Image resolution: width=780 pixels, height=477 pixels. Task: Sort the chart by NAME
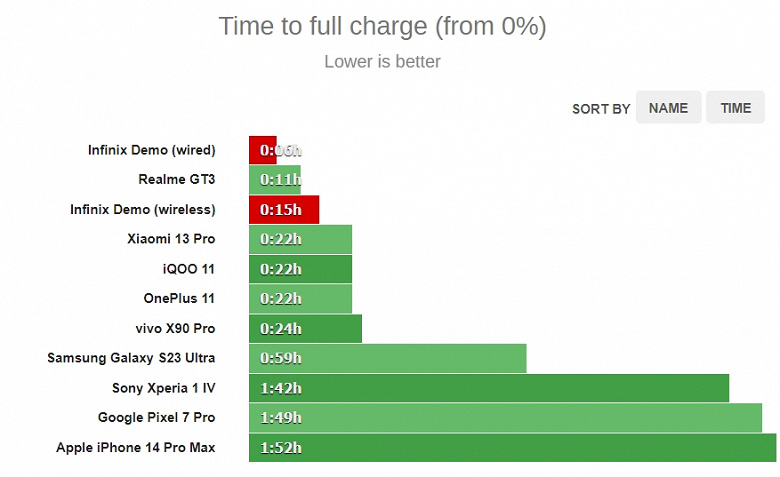click(x=668, y=108)
